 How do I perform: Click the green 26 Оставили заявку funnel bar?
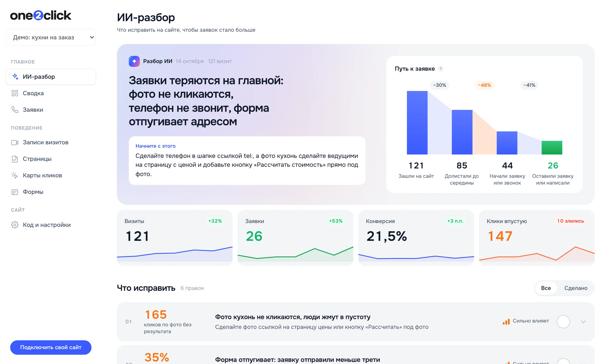coord(552,148)
